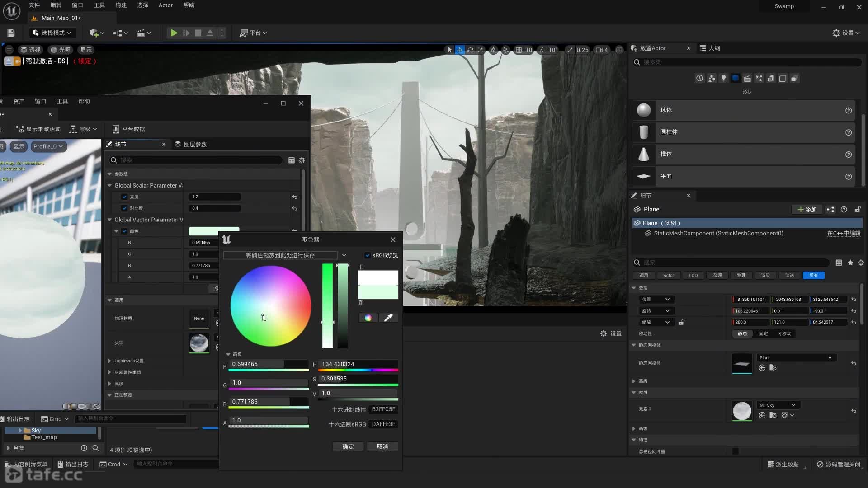Toggle sRGB preview checkbox
868x488 pixels.
pos(368,255)
